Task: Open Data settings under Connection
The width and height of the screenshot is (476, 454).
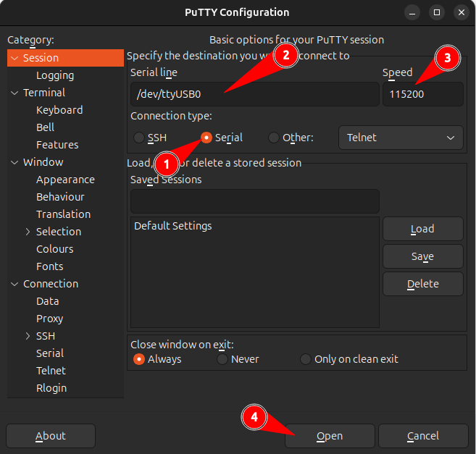Action: (48, 301)
